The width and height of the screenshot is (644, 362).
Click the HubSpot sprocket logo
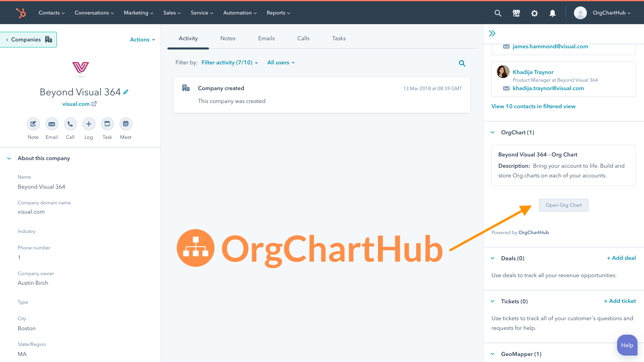[21, 13]
